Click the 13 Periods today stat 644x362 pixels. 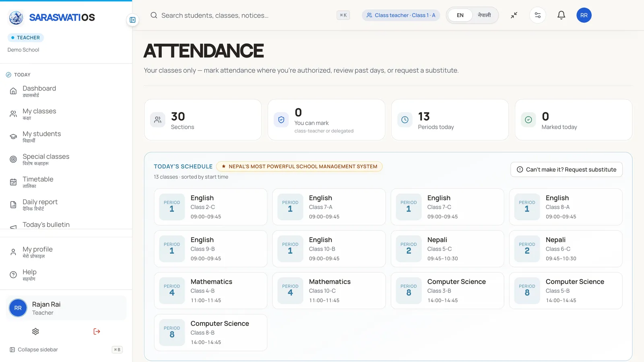click(x=450, y=120)
